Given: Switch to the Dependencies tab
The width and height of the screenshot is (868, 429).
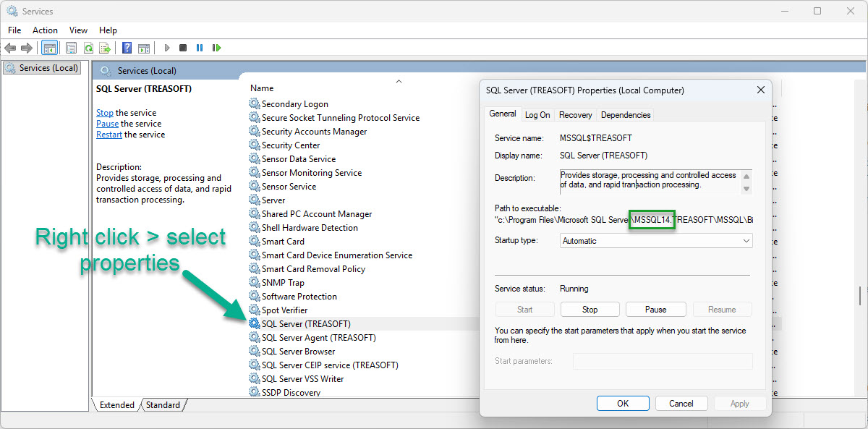Looking at the screenshot, I should pos(626,115).
